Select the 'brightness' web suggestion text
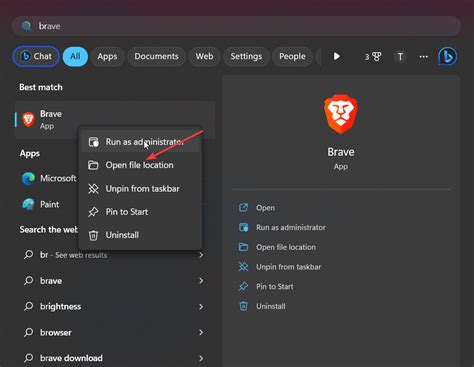Image resolution: width=474 pixels, height=367 pixels. (60, 306)
